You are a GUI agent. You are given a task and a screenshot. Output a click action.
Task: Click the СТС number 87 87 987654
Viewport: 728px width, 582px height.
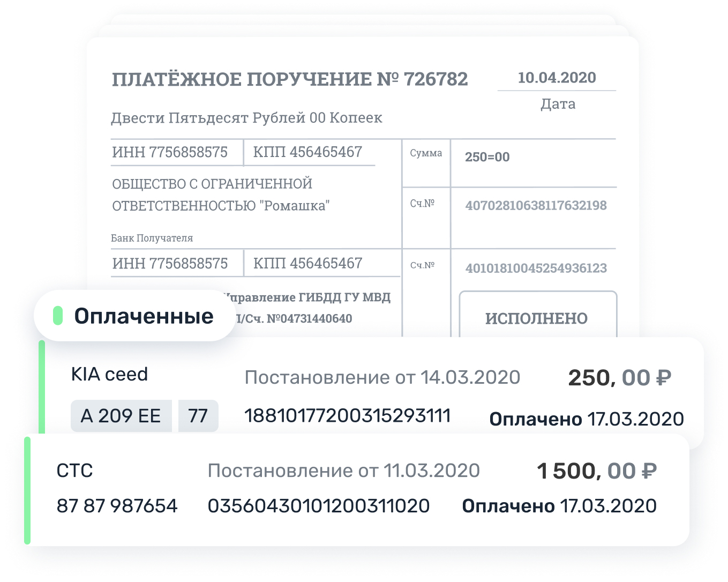click(x=117, y=506)
